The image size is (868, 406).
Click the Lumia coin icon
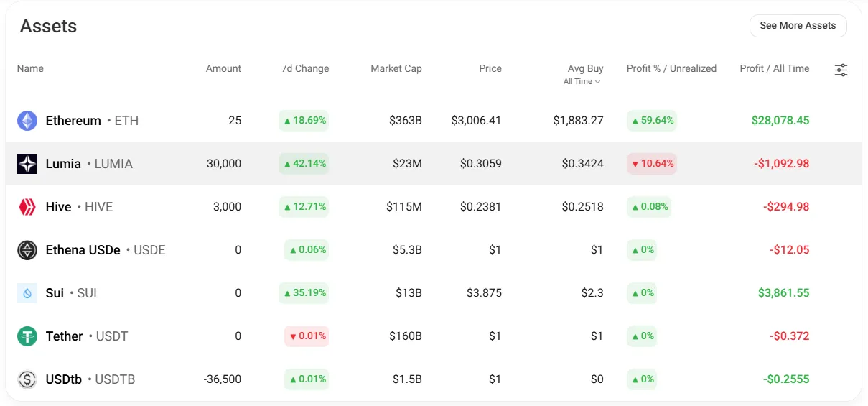(27, 164)
